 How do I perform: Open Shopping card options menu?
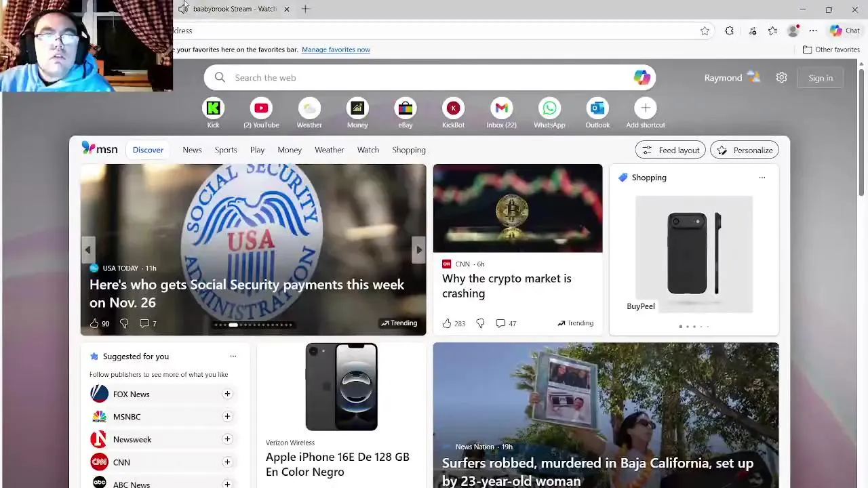point(762,178)
